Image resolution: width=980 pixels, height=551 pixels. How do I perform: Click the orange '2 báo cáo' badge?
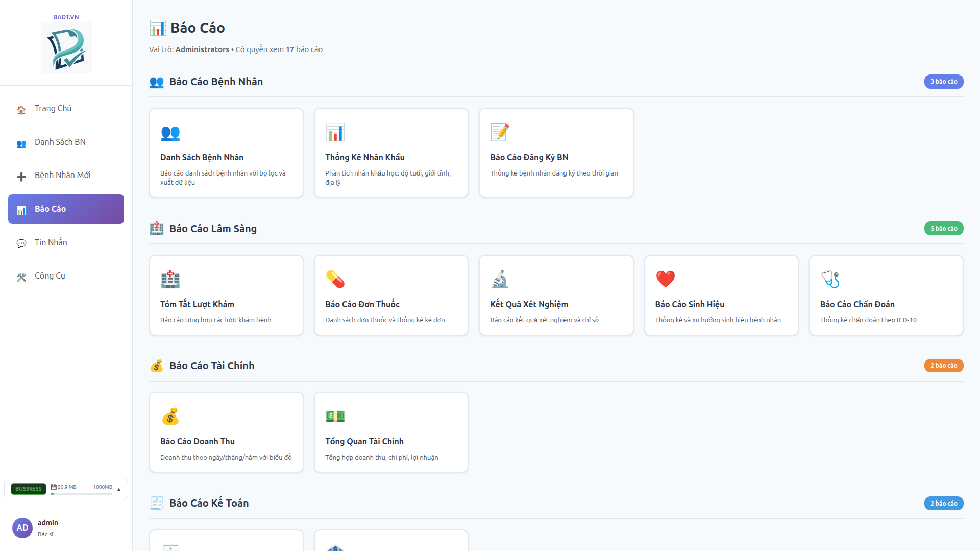tap(944, 366)
